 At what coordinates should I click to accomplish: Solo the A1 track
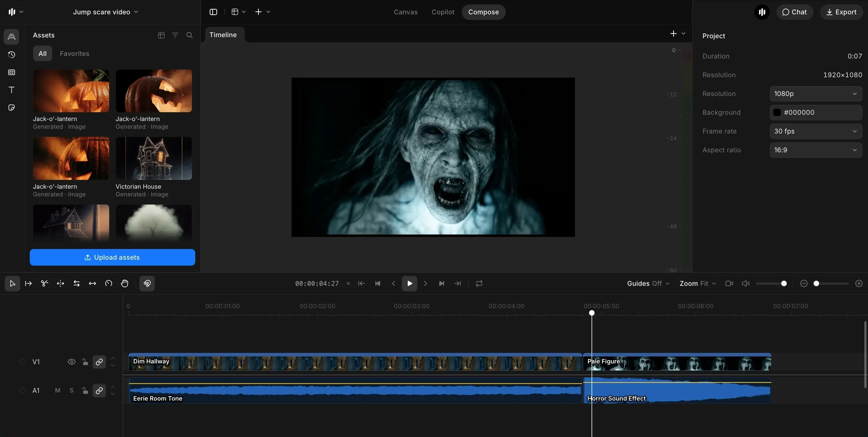tap(71, 390)
